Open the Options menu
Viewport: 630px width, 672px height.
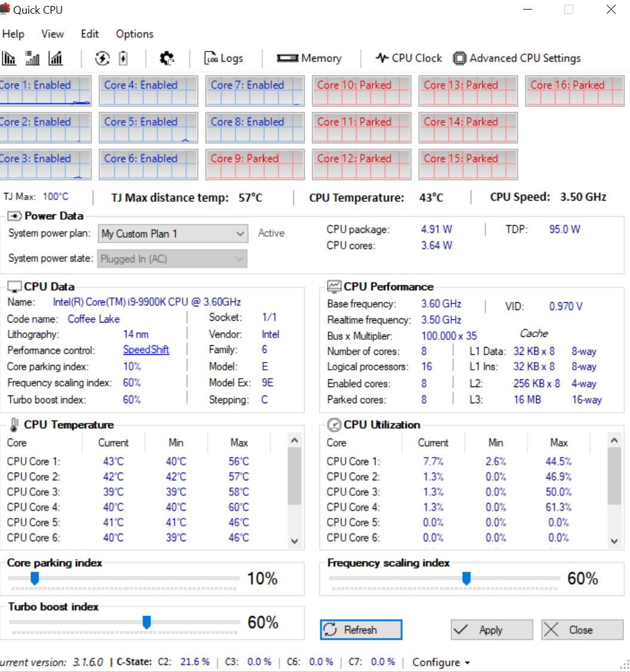134,34
